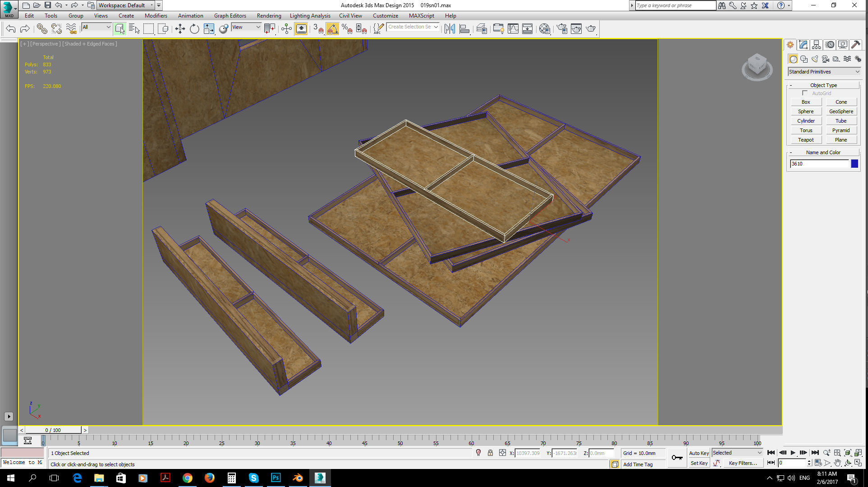Enable the AutoGrid checkbox
Viewport: 868px width, 487px height.
coord(805,93)
